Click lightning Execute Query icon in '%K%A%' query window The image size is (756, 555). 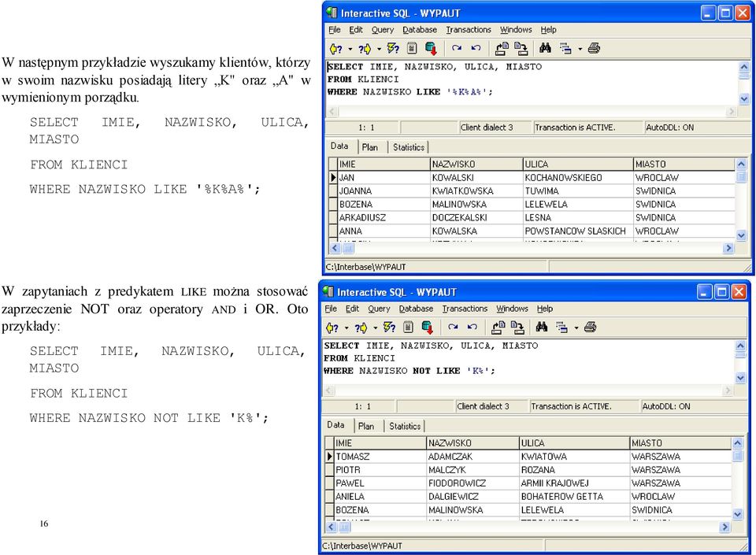pyautogui.click(x=394, y=48)
